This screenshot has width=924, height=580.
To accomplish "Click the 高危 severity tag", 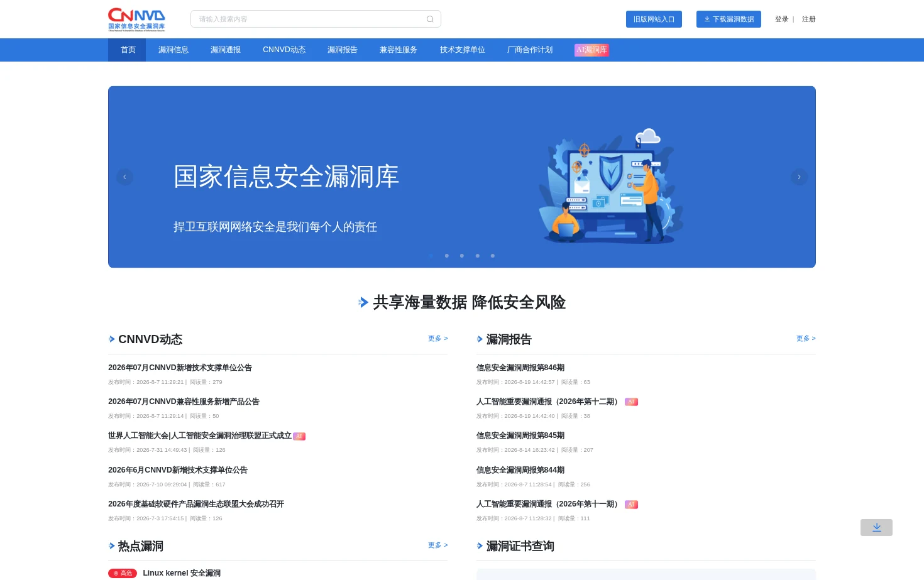I will (123, 573).
